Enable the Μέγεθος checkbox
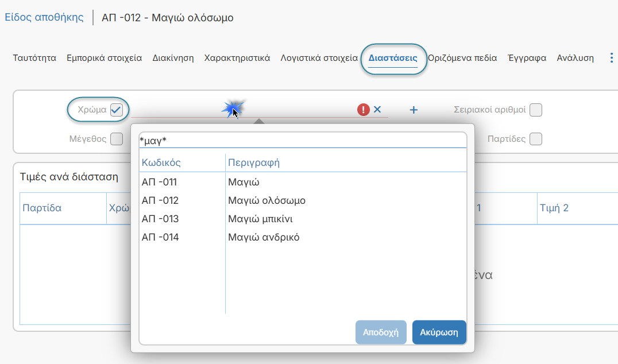The width and height of the screenshot is (618, 364). tap(116, 139)
